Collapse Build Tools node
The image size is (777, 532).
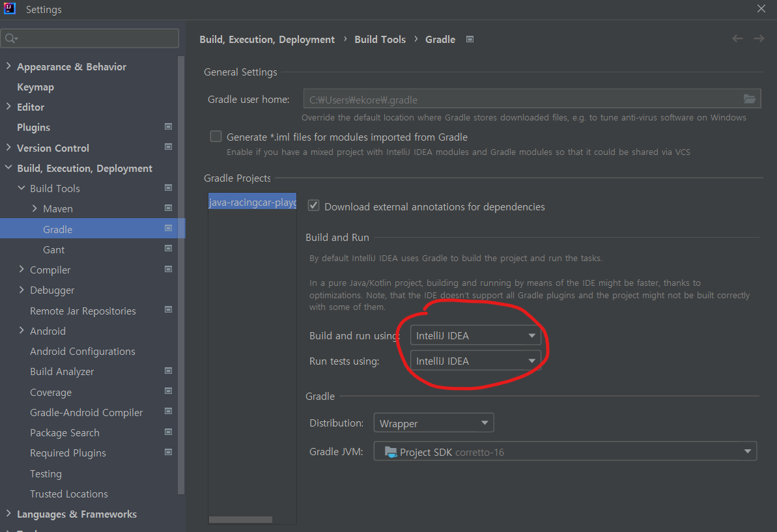pos(21,188)
